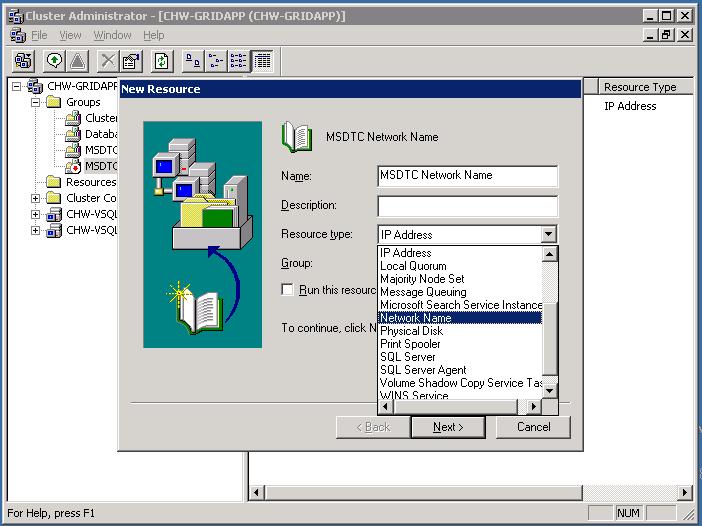Select the Groups folder in tree

83,102
